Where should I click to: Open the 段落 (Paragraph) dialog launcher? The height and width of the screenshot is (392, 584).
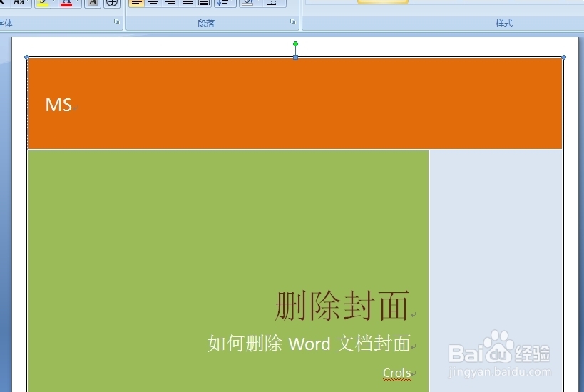pyautogui.click(x=293, y=21)
